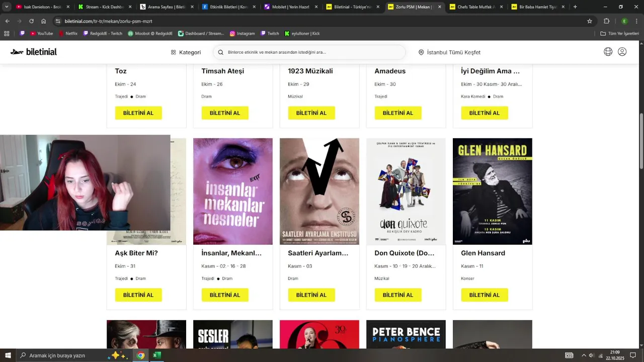Buy ticket for Glen Hansard

pyautogui.click(x=485, y=295)
